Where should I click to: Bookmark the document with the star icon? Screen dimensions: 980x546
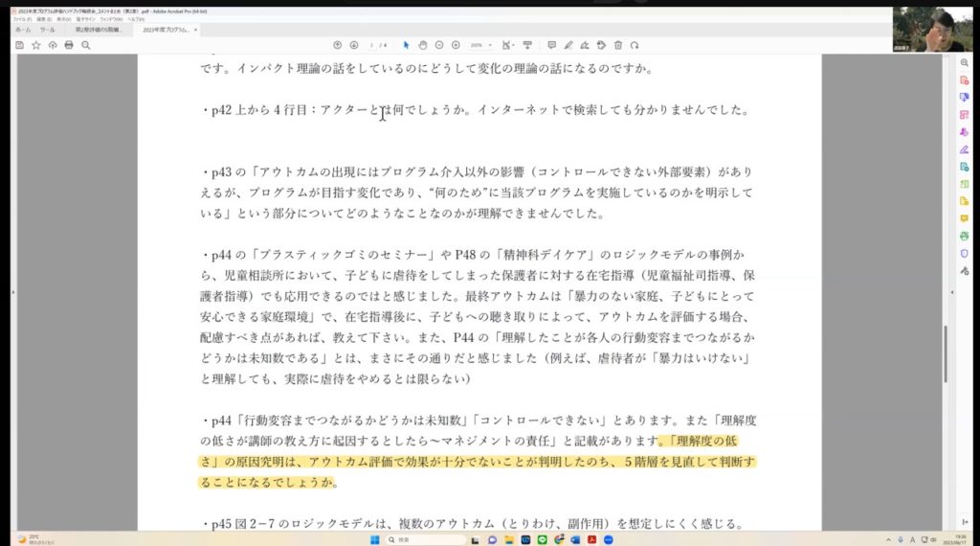pos(36,45)
